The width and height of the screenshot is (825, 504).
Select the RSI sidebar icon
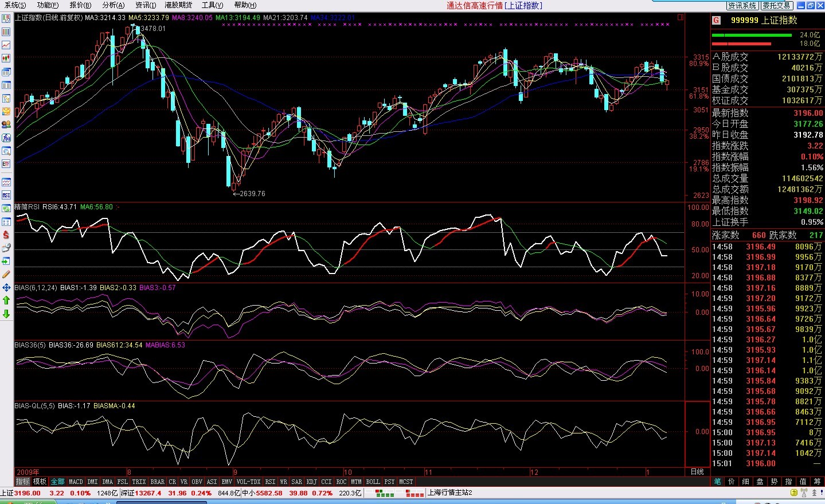[x=6, y=196]
